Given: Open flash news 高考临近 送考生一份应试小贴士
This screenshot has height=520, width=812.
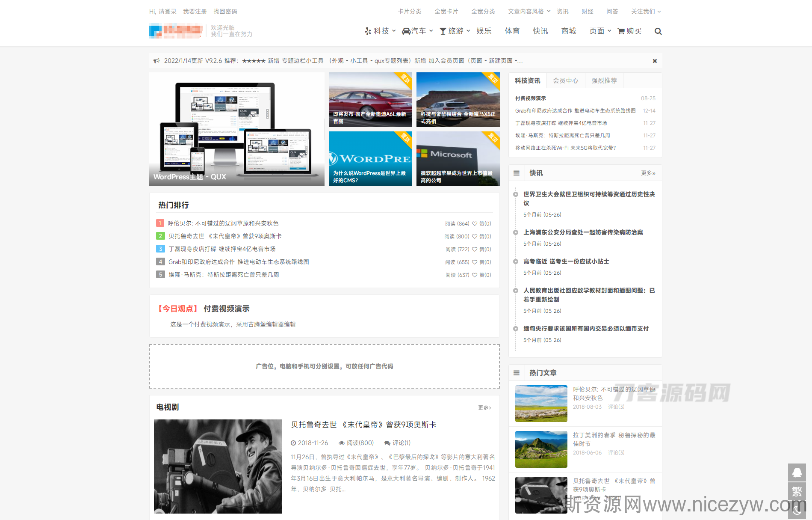Looking at the screenshot, I should click(x=566, y=261).
